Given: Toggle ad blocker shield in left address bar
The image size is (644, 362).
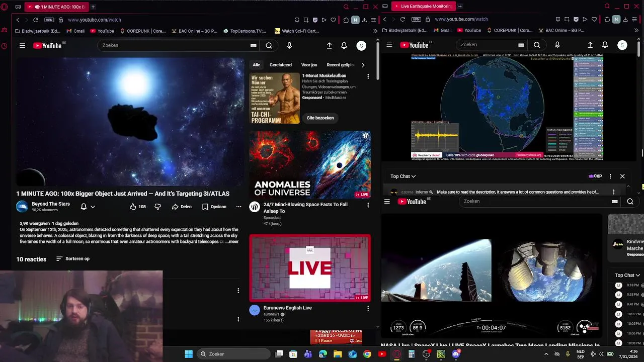Looking at the screenshot, I should click(x=315, y=20).
